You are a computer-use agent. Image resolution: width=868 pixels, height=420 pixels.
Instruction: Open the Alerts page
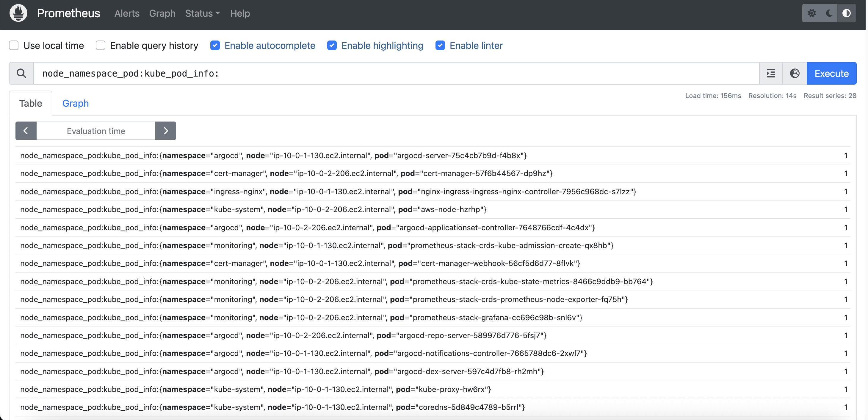click(127, 13)
